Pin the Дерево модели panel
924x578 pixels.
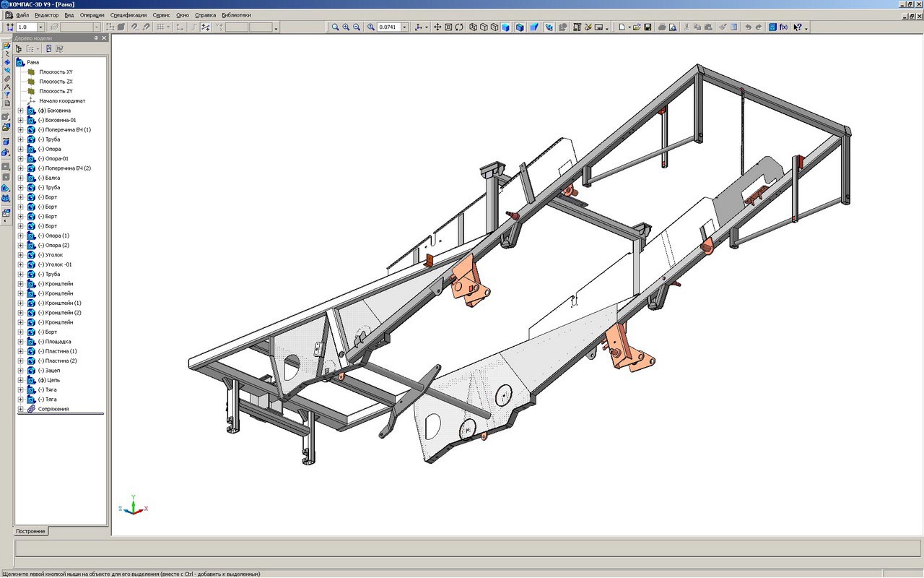pos(96,38)
